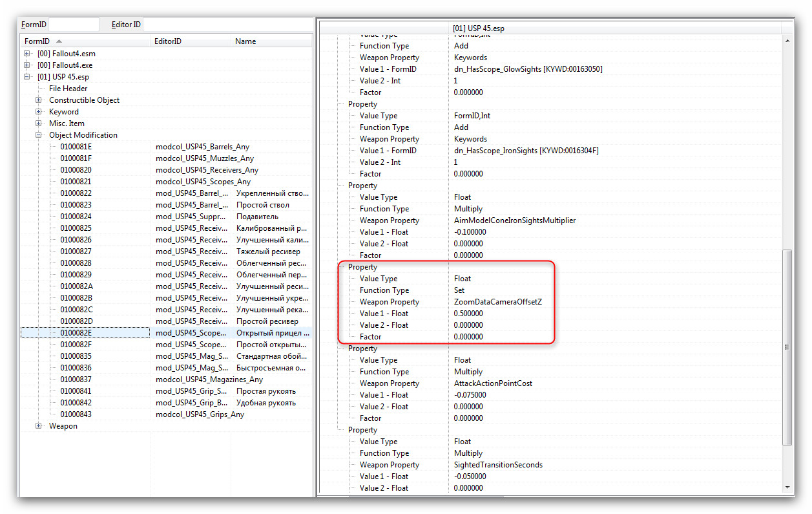
Task: Select record 01000827 Тяжелый ресивер
Action: click(x=166, y=252)
